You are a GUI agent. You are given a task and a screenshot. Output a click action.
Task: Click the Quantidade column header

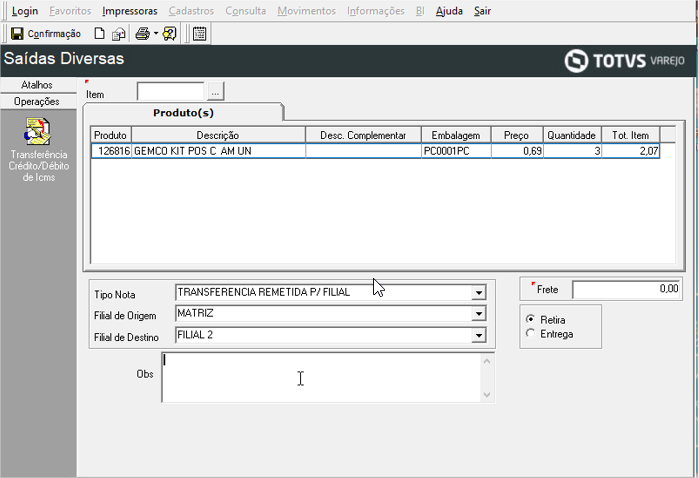point(572,135)
